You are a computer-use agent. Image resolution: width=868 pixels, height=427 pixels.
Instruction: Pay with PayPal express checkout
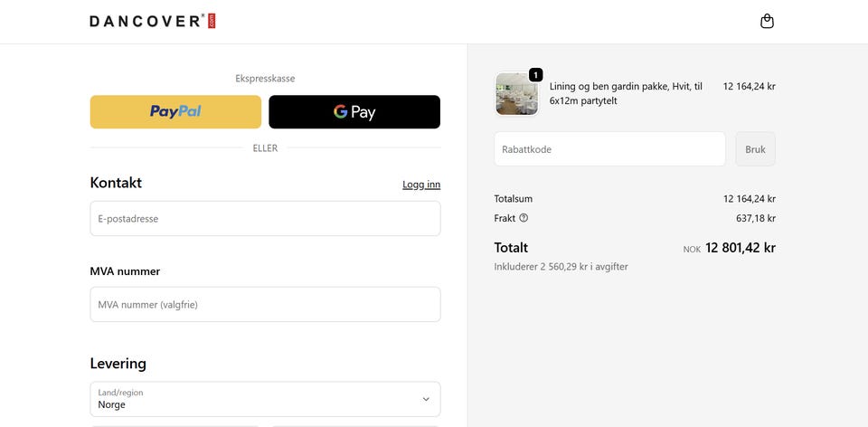(x=175, y=112)
